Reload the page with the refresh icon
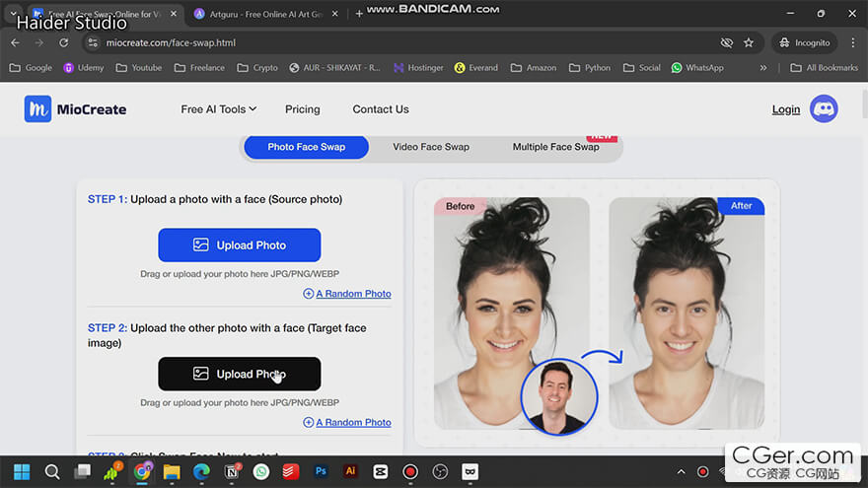The height and width of the screenshot is (488, 868). [x=64, y=42]
